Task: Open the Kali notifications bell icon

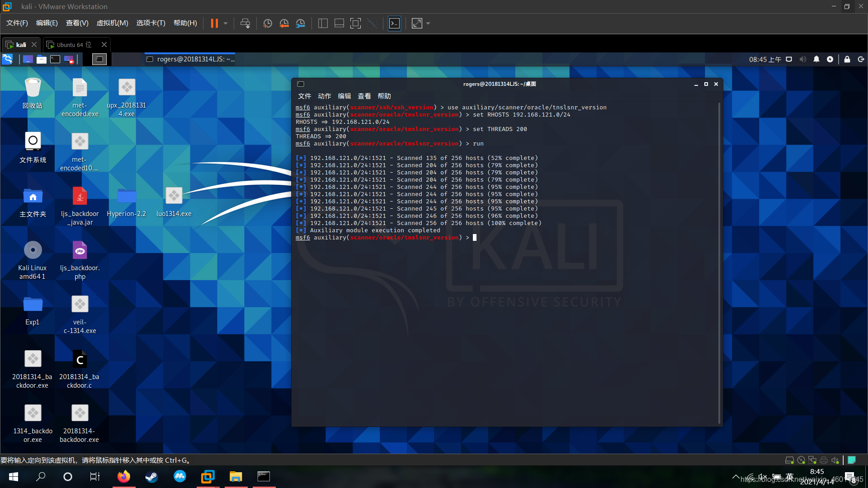Action: click(x=816, y=59)
